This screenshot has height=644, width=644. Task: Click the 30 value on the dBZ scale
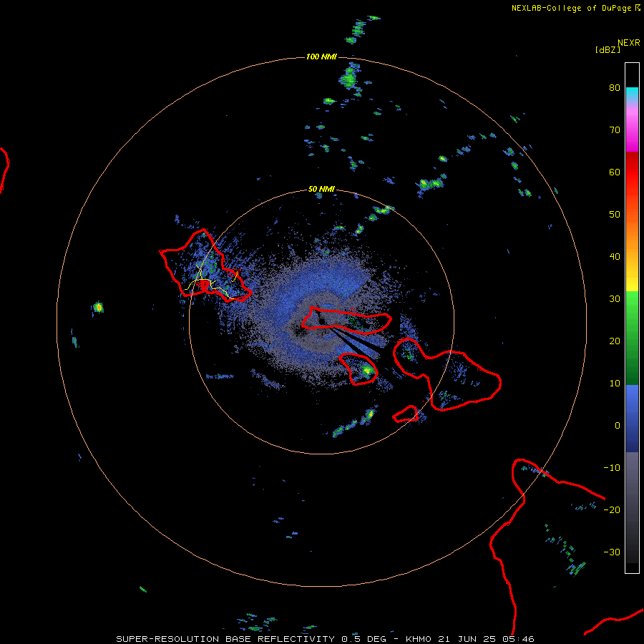pyautogui.click(x=615, y=299)
